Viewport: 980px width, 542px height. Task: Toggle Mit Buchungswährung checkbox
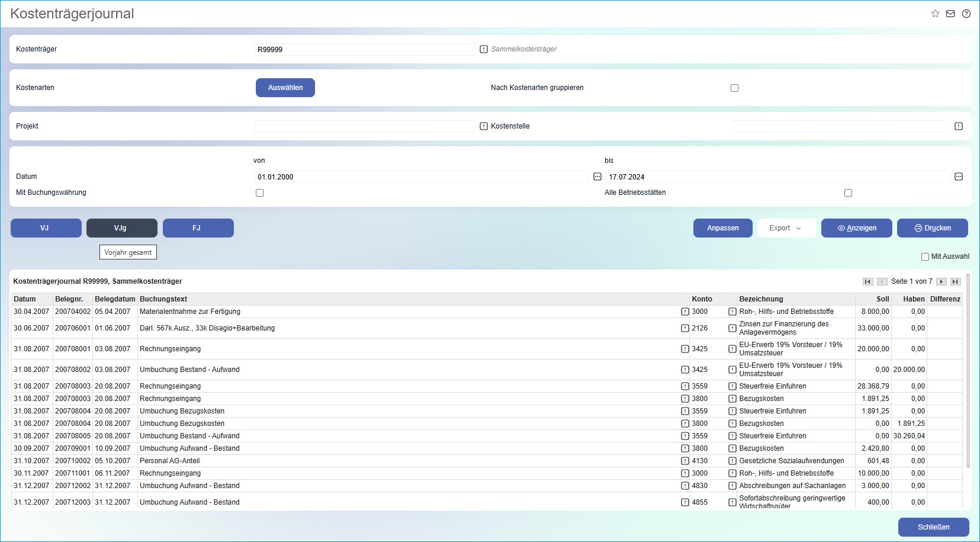click(259, 193)
